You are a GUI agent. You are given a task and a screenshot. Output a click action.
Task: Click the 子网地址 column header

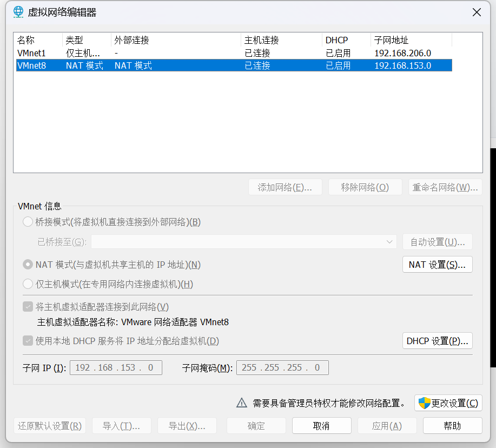411,40
